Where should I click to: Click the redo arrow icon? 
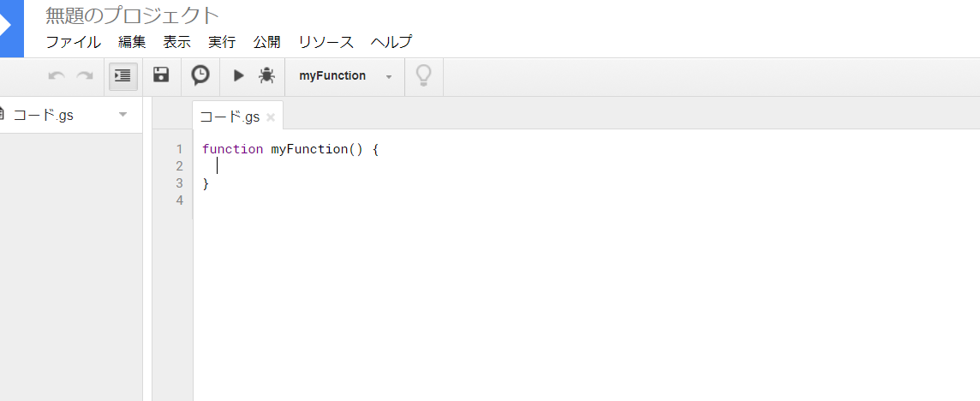(x=84, y=75)
